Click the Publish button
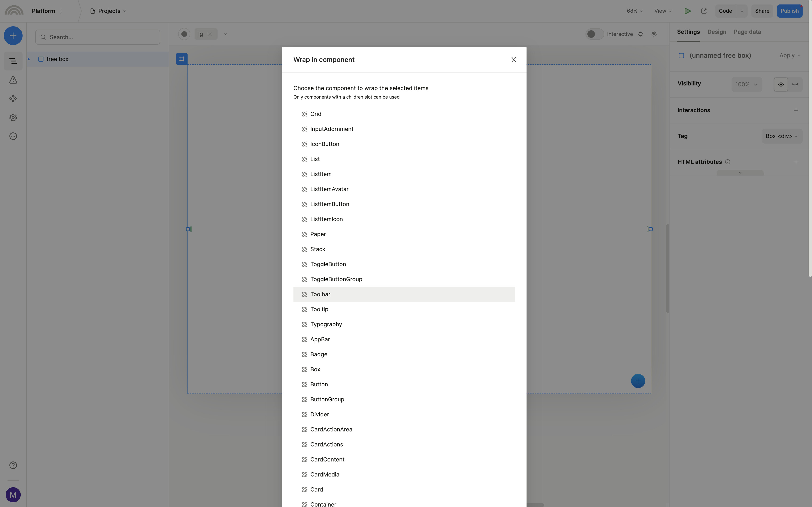812x507 pixels. click(789, 11)
